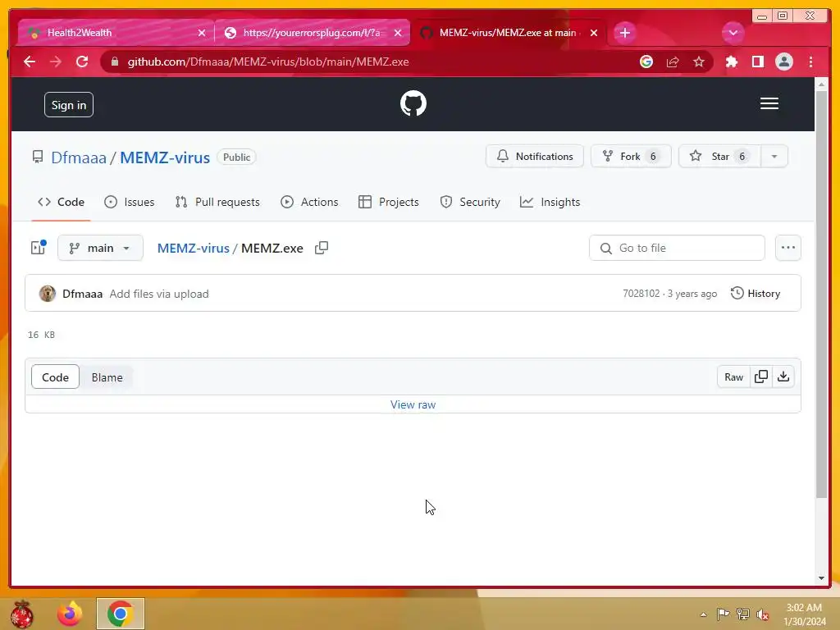The width and height of the screenshot is (840, 630).
Task: Click the Action Center flag icon
Action: 723,614
